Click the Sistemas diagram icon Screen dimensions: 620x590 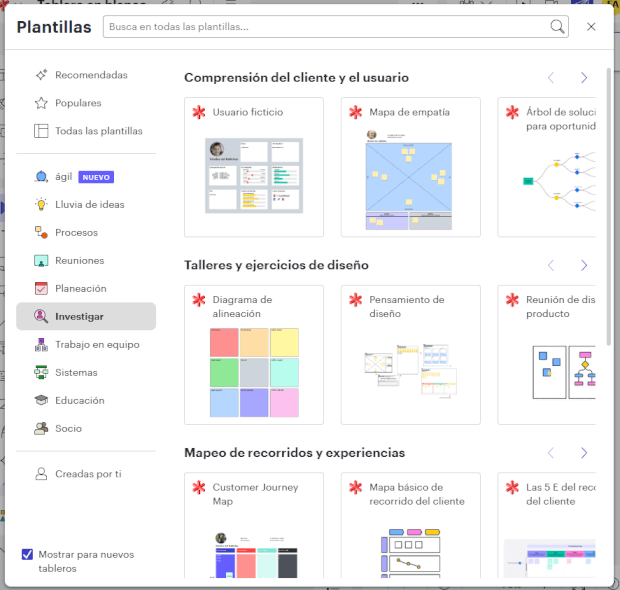click(x=41, y=373)
